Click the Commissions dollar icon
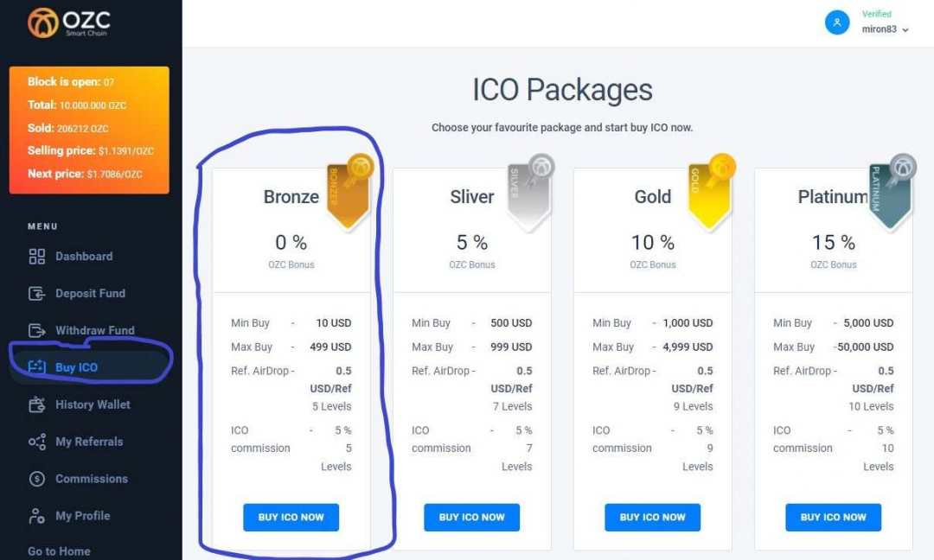Image resolution: width=934 pixels, height=560 pixels. [x=37, y=479]
